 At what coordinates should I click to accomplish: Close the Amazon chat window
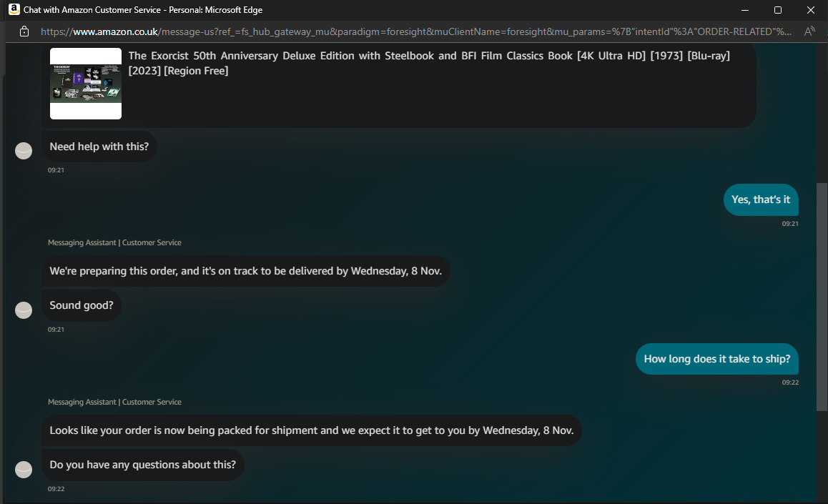point(811,10)
